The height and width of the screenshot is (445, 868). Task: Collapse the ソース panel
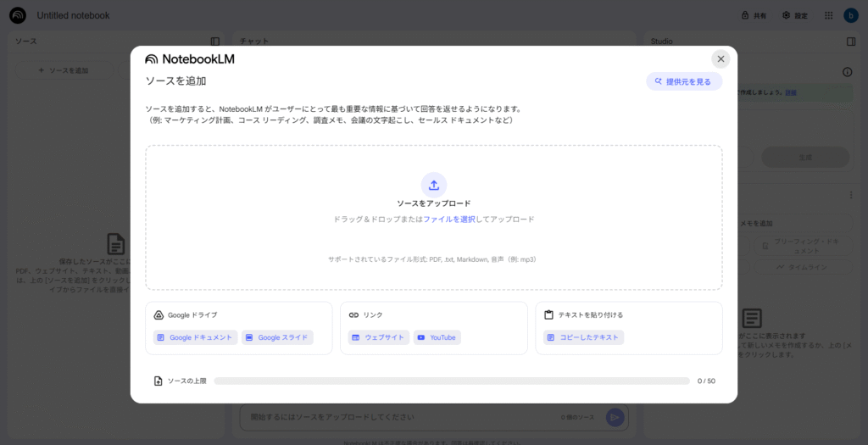[214, 42]
